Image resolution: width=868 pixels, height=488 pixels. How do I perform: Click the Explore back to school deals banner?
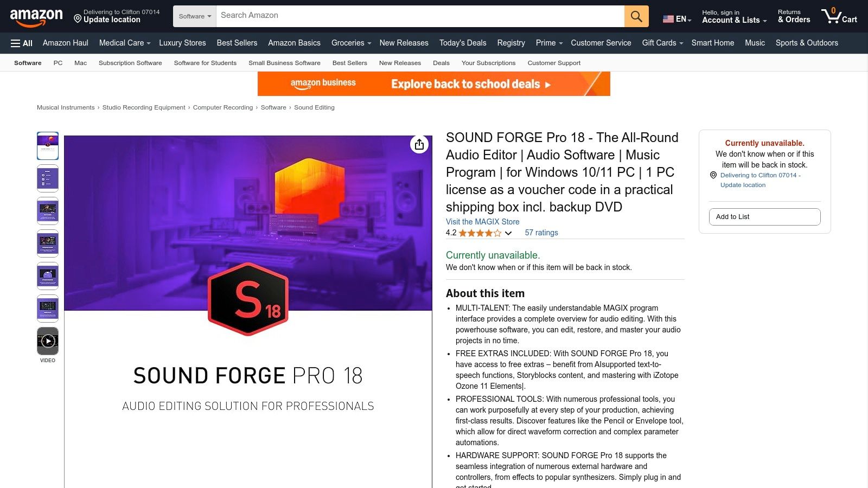[434, 84]
